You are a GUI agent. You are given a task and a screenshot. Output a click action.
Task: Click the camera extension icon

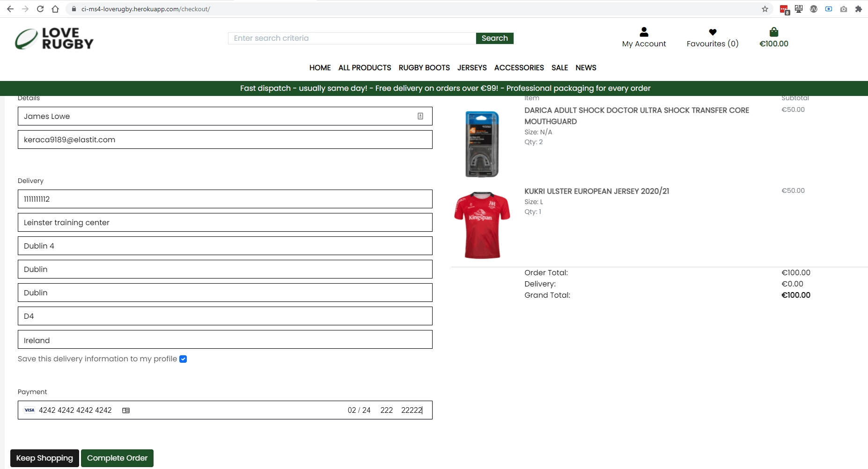click(844, 9)
